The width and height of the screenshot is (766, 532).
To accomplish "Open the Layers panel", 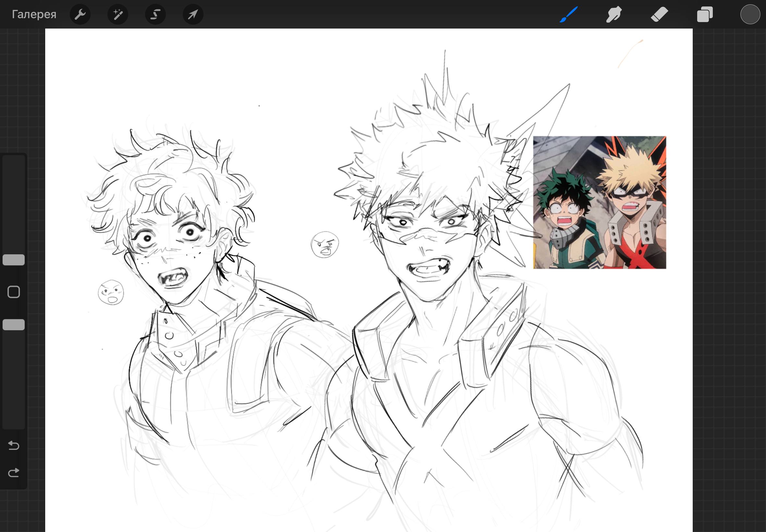I will 705,14.
